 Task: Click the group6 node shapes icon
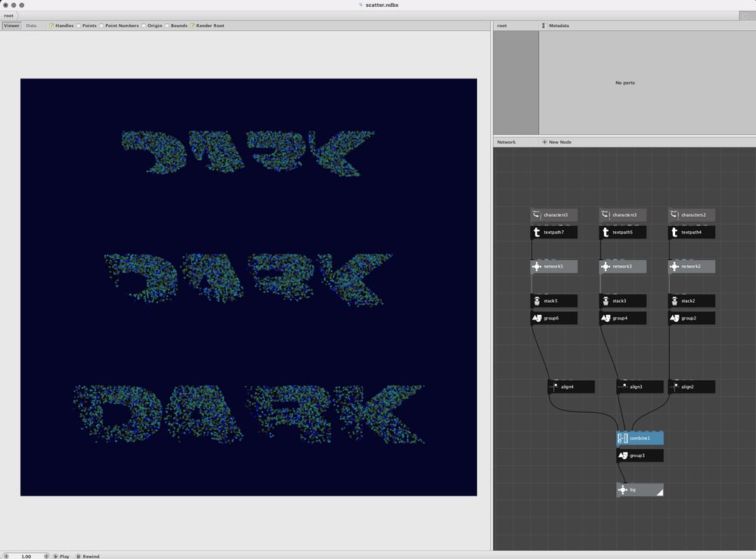[x=537, y=318]
